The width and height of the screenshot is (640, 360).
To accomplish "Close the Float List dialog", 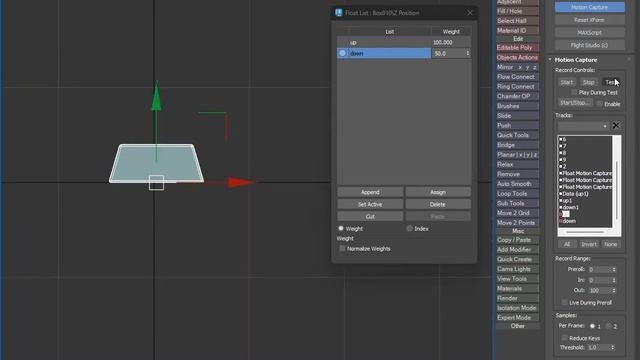I will click(x=470, y=13).
